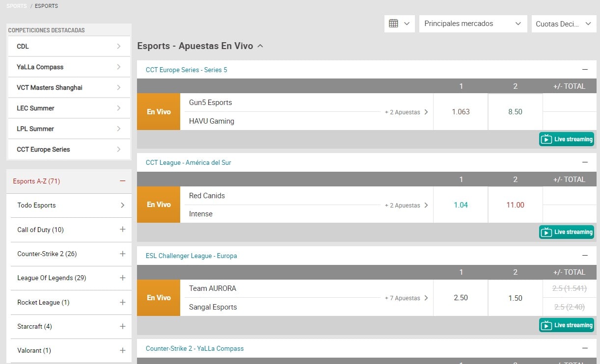
Task: Open CCT Europe Series in sidebar
Action: (69, 149)
